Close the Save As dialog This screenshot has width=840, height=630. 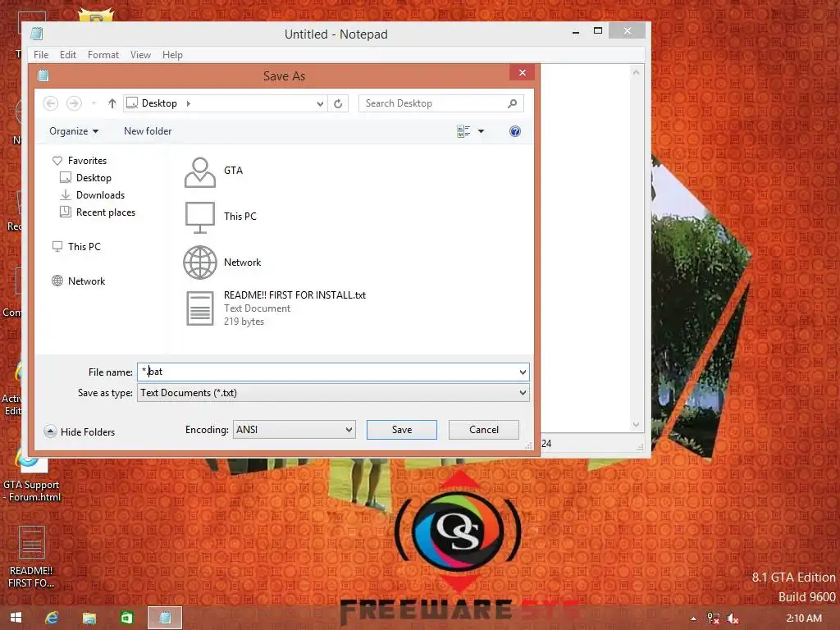pos(523,73)
